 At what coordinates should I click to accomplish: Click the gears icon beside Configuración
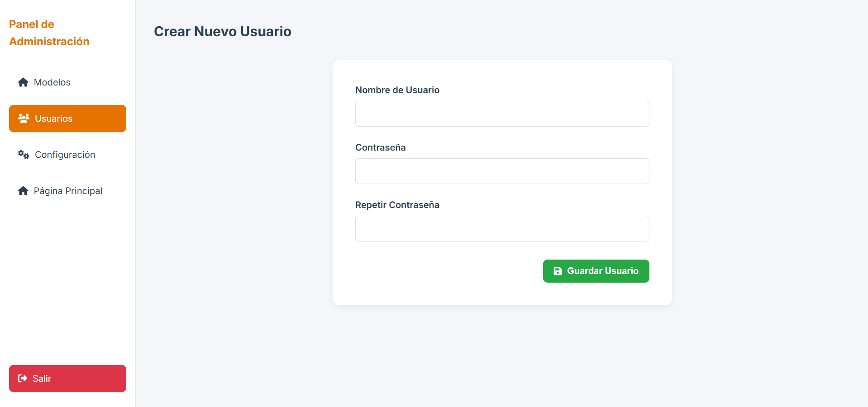point(24,155)
